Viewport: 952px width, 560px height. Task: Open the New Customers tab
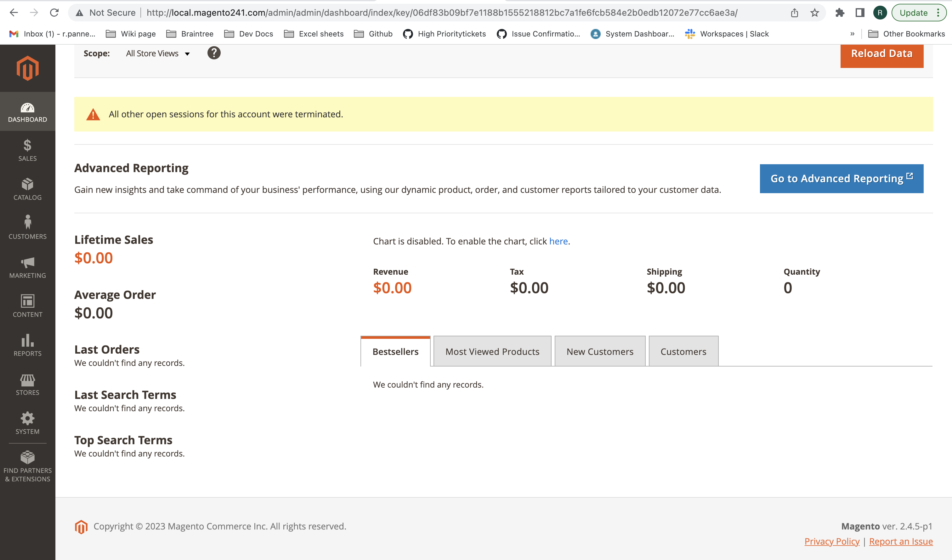[599, 351]
